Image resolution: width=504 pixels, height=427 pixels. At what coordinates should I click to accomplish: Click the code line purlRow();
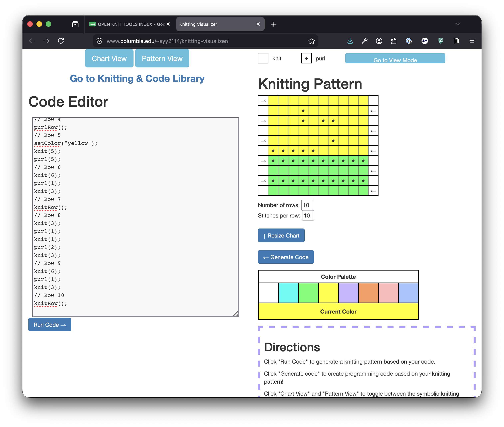coord(50,127)
